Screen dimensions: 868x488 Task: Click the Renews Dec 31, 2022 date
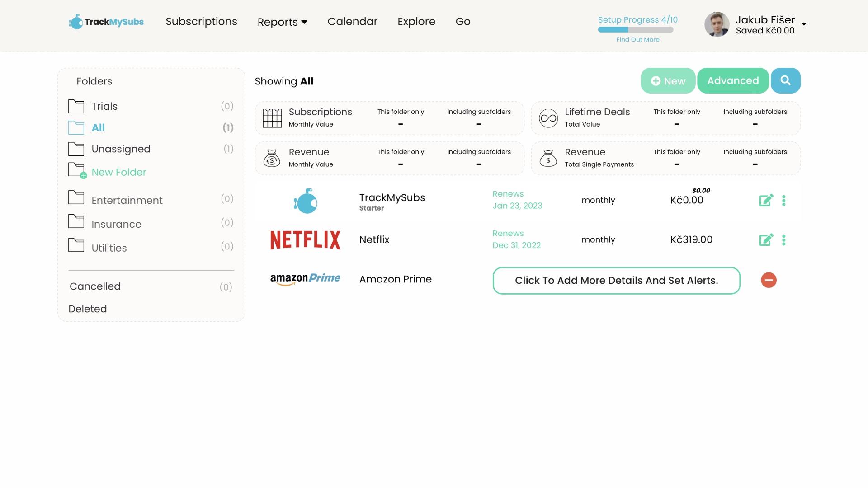(517, 239)
